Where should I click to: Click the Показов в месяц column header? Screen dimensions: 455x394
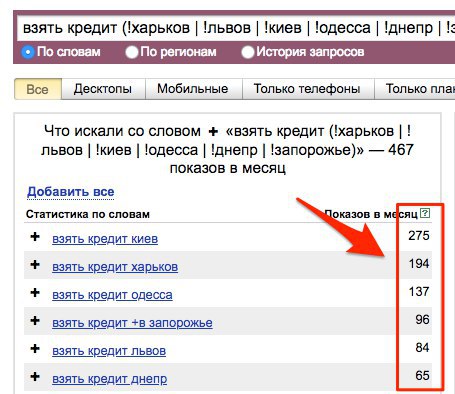coord(371,214)
